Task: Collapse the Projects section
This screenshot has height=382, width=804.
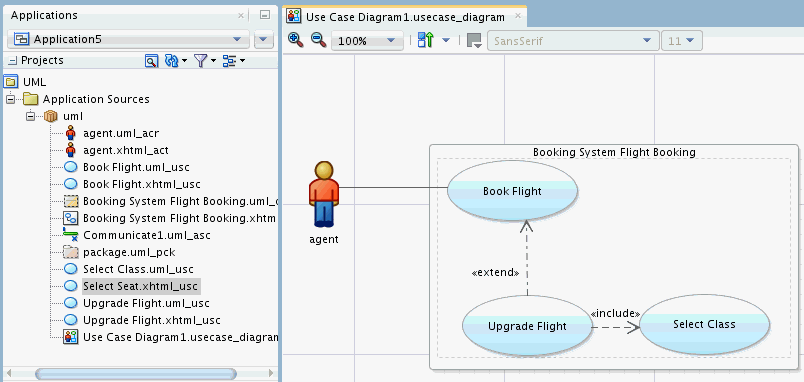Action: [13, 61]
